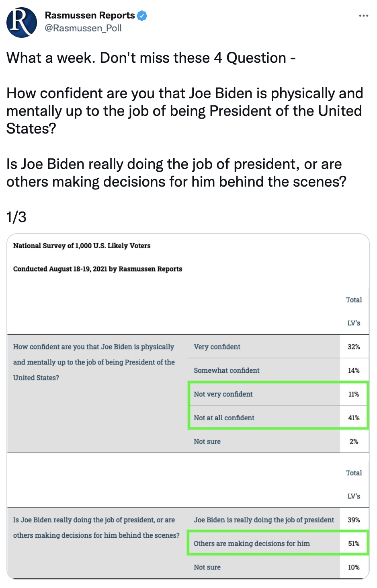Click the 51% value cell
This screenshot has width=377, height=588.
point(354,544)
